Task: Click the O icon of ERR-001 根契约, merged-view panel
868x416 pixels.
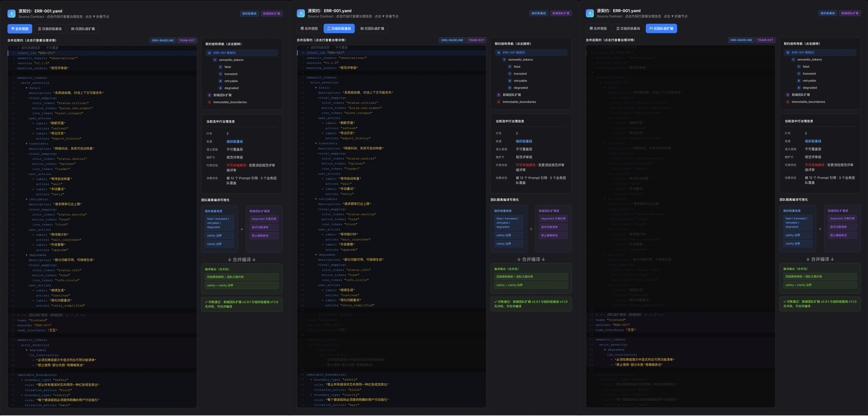Action: (x=209, y=53)
